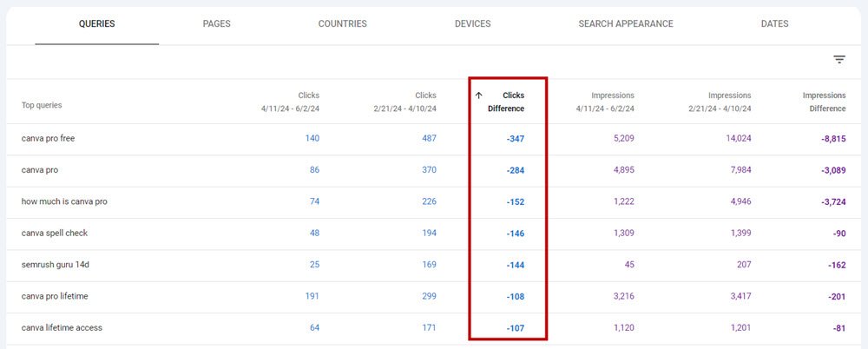Click the sort arrow beside Clicks Difference
This screenshot has width=868, height=349.
click(x=478, y=95)
